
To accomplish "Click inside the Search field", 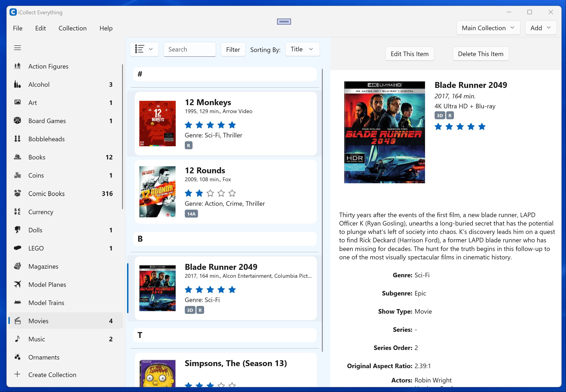I will pyautogui.click(x=190, y=49).
